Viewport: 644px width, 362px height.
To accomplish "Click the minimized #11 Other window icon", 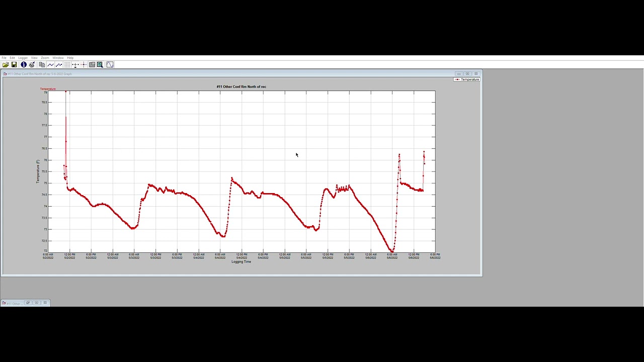I will point(4,303).
